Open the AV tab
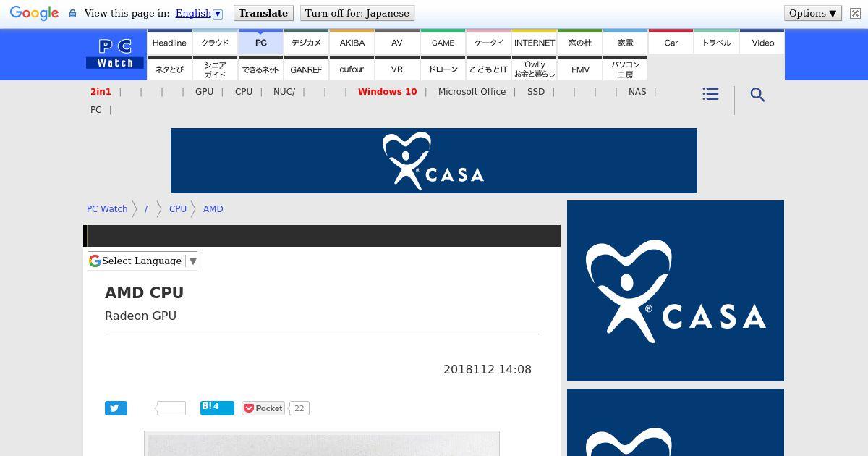 (397, 43)
